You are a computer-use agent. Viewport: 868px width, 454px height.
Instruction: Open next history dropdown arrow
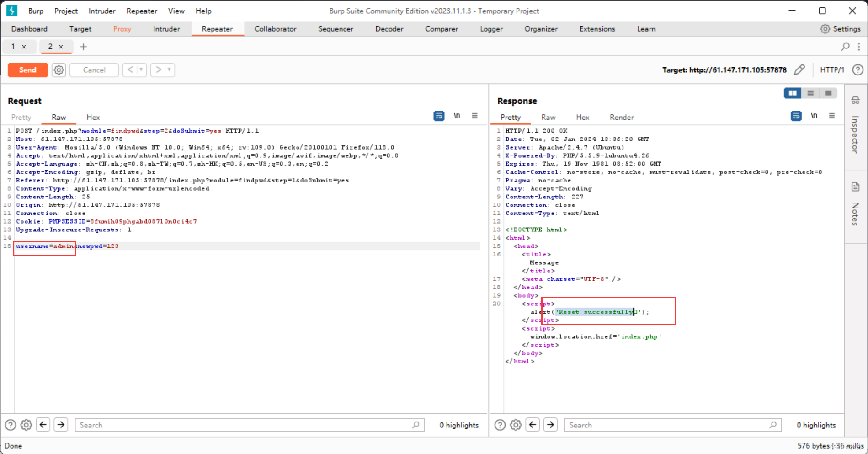170,70
